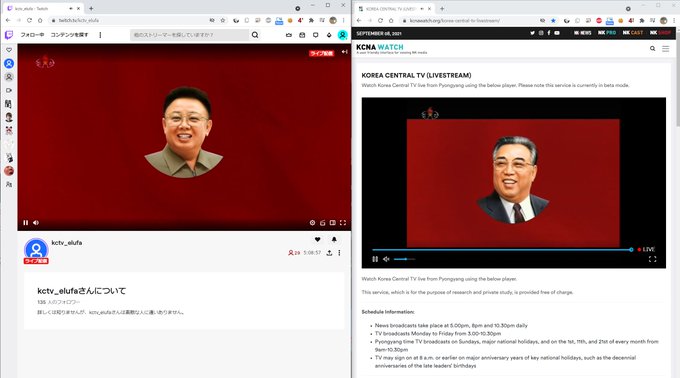Share the kctv_elufa stream
The image size is (680, 378).
coord(329,253)
